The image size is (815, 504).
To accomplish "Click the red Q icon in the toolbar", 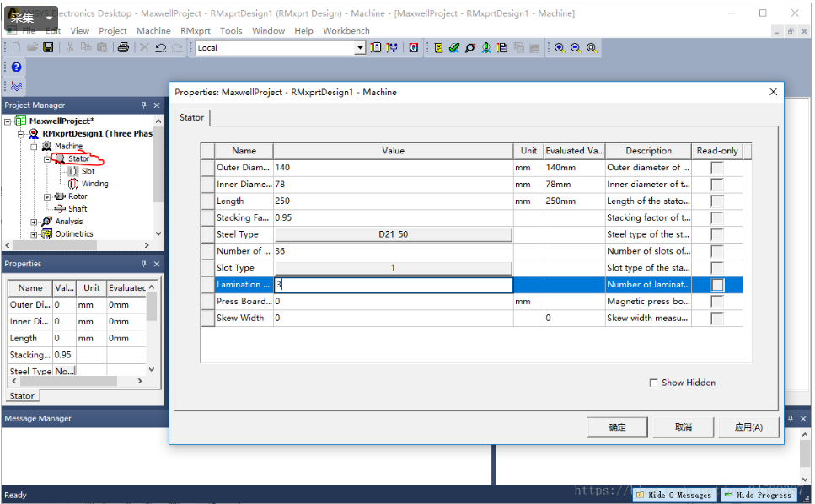I will click(x=413, y=47).
